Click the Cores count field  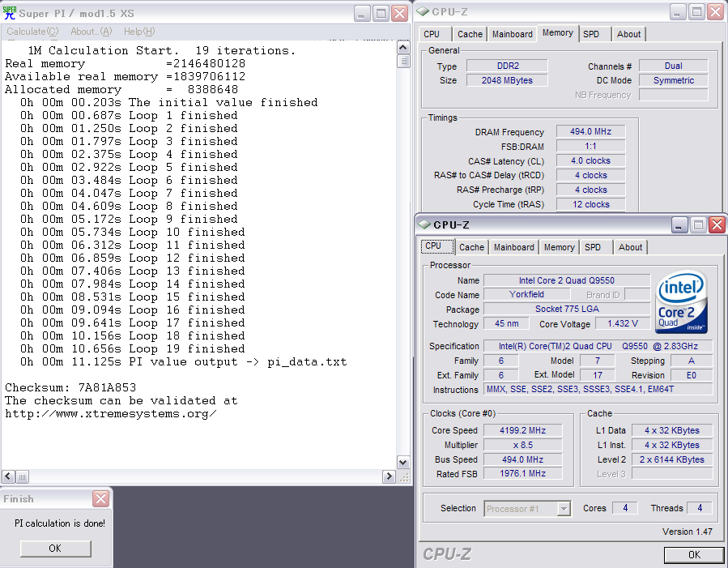[x=625, y=508]
